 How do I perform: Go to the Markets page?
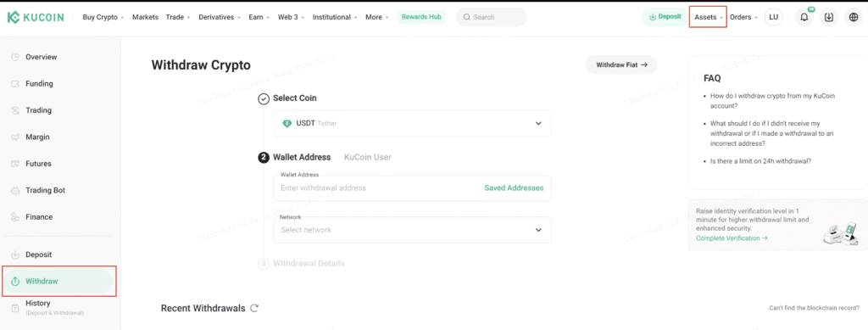pos(145,17)
